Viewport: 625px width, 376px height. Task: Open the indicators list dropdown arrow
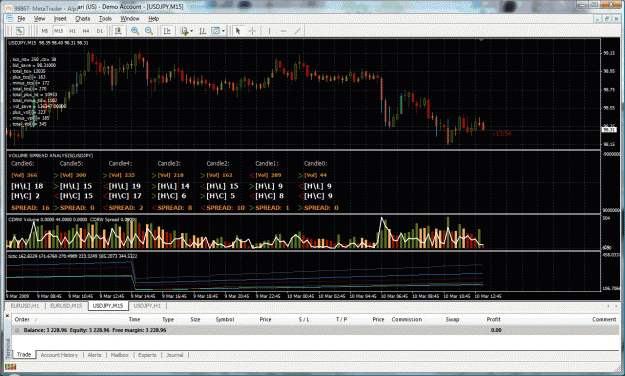click(x=192, y=31)
